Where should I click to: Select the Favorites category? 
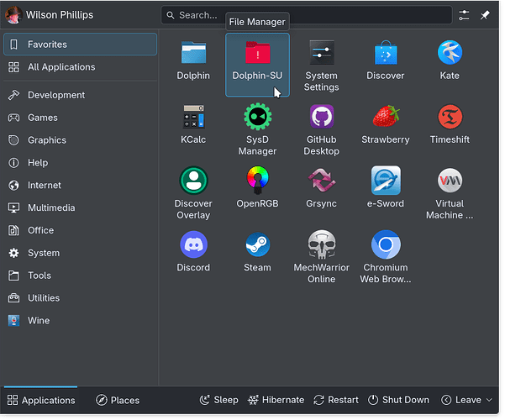80,45
